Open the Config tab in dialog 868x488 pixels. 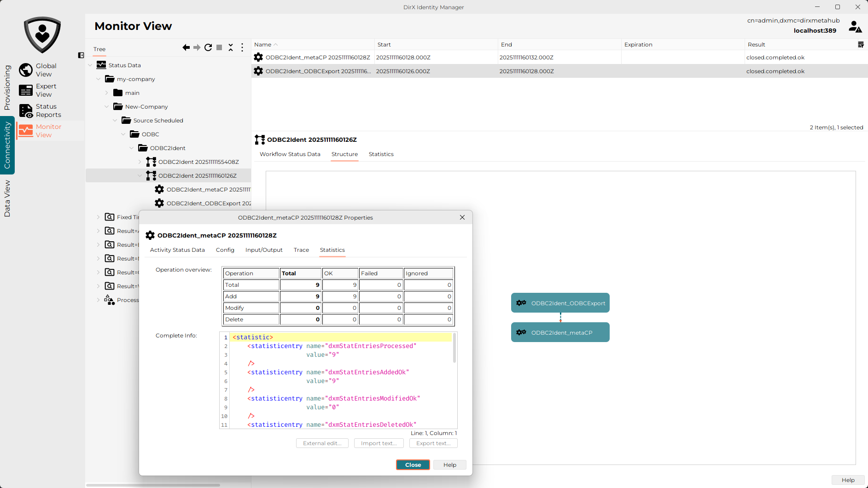pyautogui.click(x=225, y=250)
